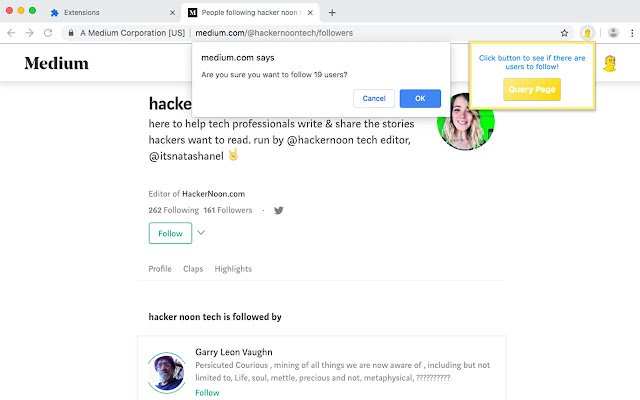The width and height of the screenshot is (640, 400).
Task: Close the Extensions tab
Action: [x=172, y=13]
